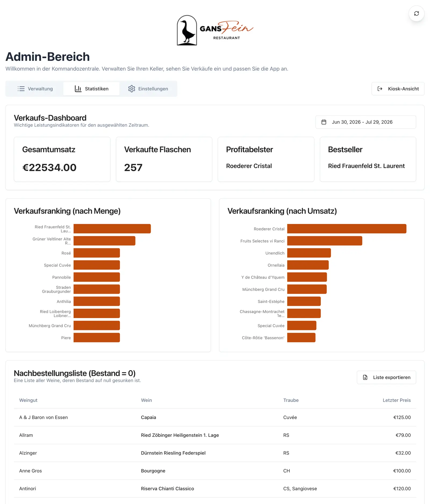Click the Kiosk-Ansicht button

click(x=398, y=89)
